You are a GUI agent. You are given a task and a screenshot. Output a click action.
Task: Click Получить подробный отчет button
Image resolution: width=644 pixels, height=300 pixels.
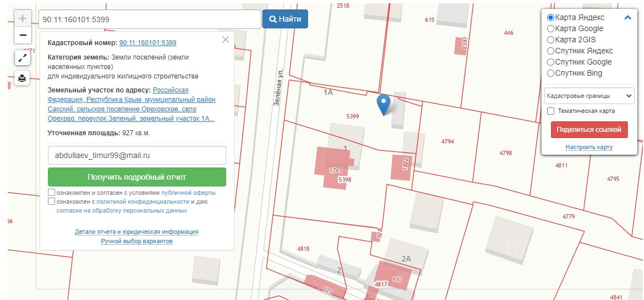137,177
